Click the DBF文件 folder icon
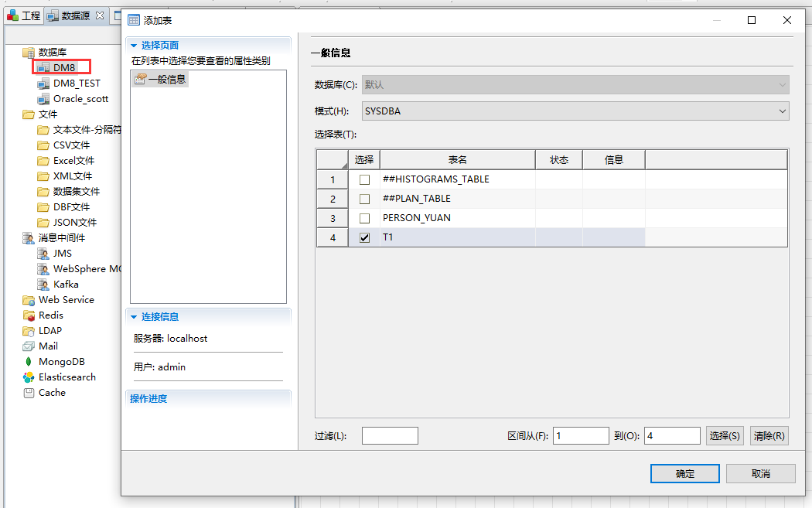The image size is (812, 508). [x=43, y=207]
